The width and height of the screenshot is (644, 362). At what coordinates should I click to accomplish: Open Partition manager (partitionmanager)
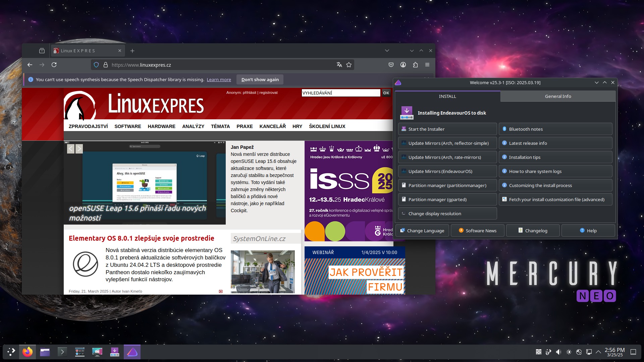click(447, 185)
